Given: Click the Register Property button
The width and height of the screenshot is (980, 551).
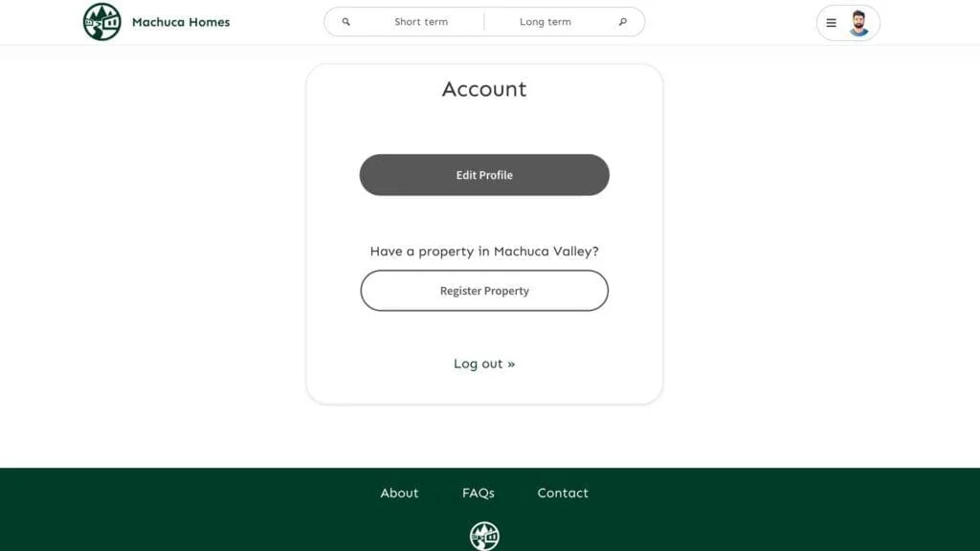Looking at the screenshot, I should tap(484, 291).
